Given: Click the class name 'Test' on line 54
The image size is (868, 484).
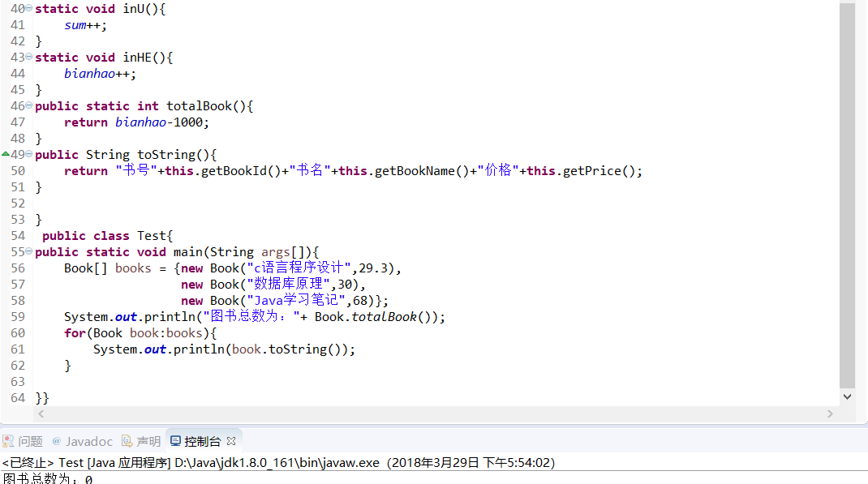Looking at the screenshot, I should 152,236.
